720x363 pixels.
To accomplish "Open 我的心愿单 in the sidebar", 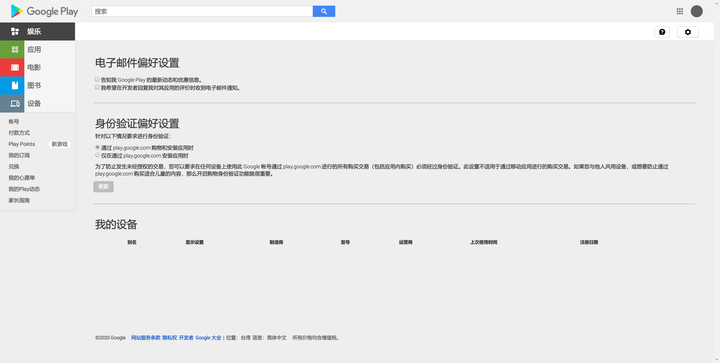I will tap(22, 178).
